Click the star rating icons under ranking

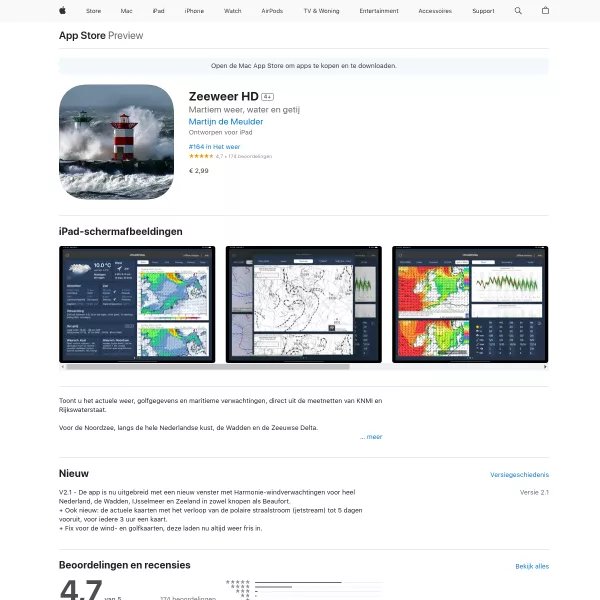pyautogui.click(x=201, y=156)
